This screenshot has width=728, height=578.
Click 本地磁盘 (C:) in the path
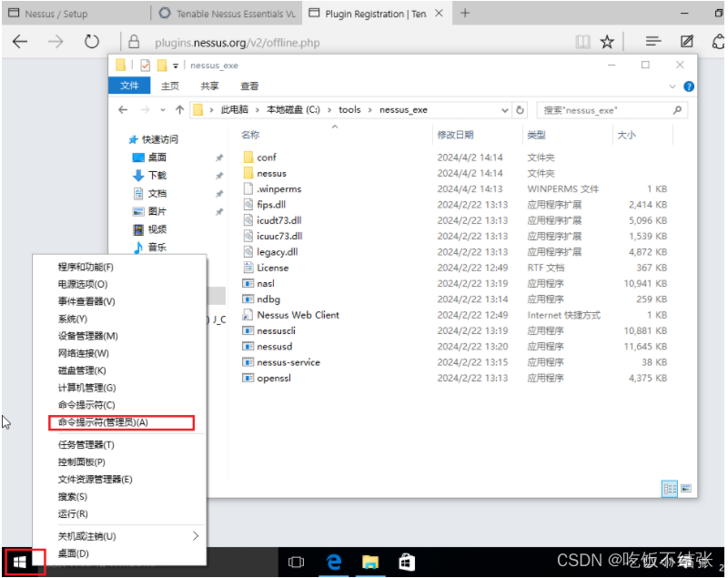pyautogui.click(x=293, y=110)
